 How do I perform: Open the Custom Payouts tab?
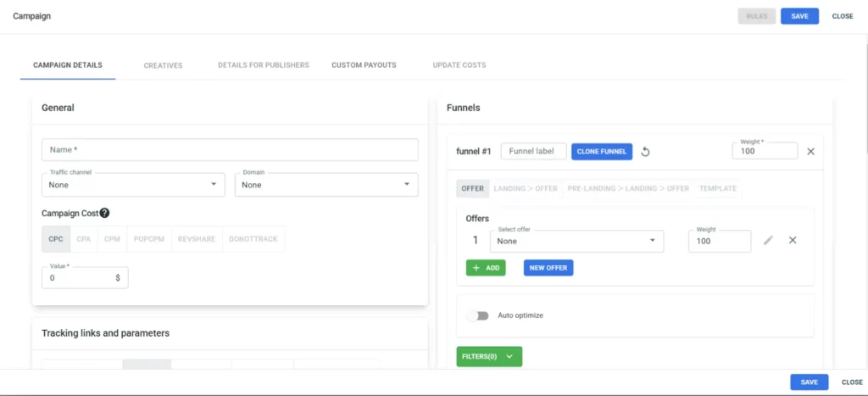coord(364,65)
